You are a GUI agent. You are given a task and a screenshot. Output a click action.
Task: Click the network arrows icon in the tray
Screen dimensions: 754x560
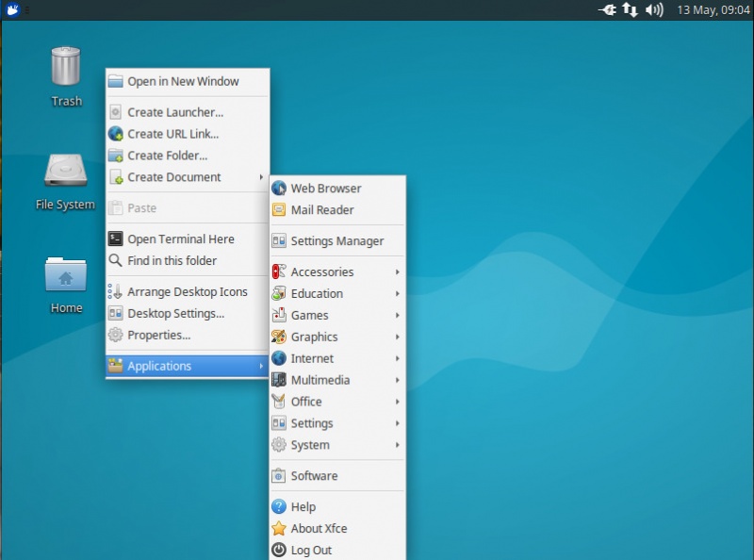[x=630, y=11]
